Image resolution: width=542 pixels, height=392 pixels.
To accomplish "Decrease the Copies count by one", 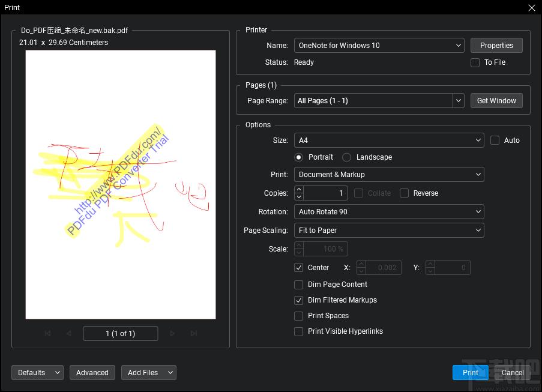I will [x=300, y=197].
